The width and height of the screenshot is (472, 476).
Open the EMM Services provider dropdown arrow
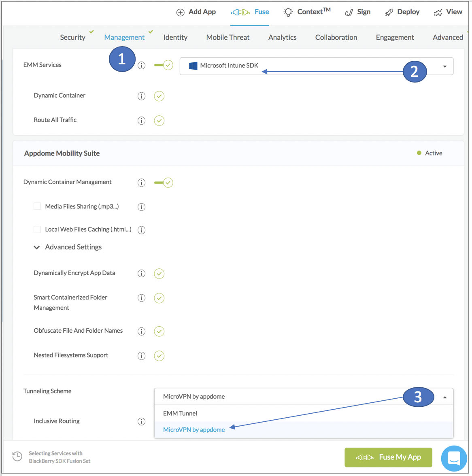click(x=445, y=66)
